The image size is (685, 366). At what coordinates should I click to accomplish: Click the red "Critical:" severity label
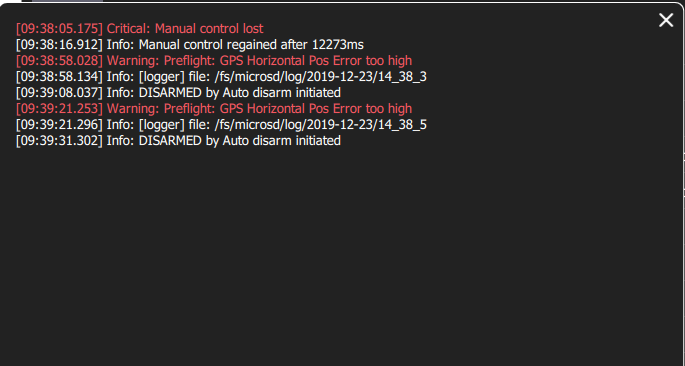pos(129,29)
